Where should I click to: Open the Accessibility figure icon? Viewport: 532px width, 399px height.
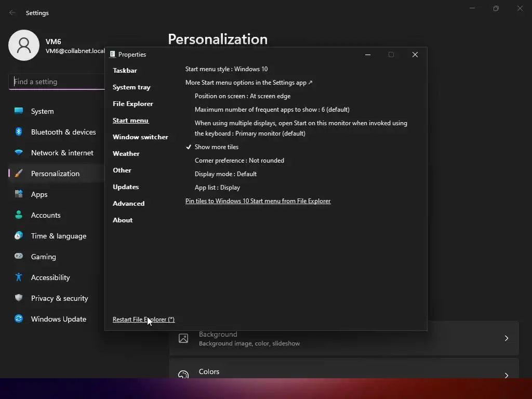(x=19, y=277)
